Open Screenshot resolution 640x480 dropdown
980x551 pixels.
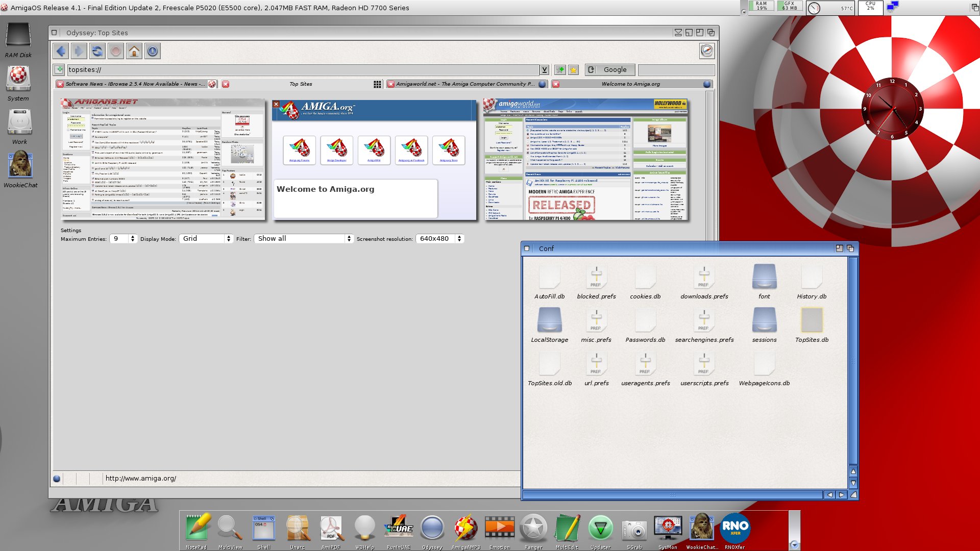[439, 239]
